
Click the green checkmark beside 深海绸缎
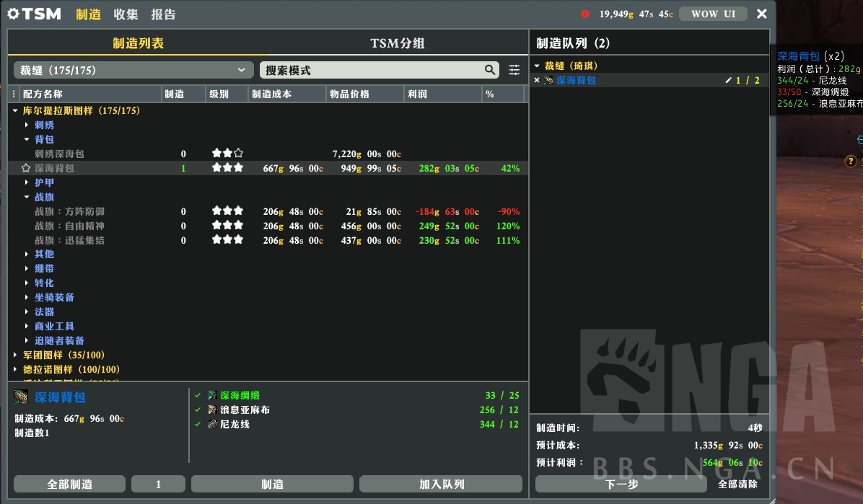click(197, 397)
